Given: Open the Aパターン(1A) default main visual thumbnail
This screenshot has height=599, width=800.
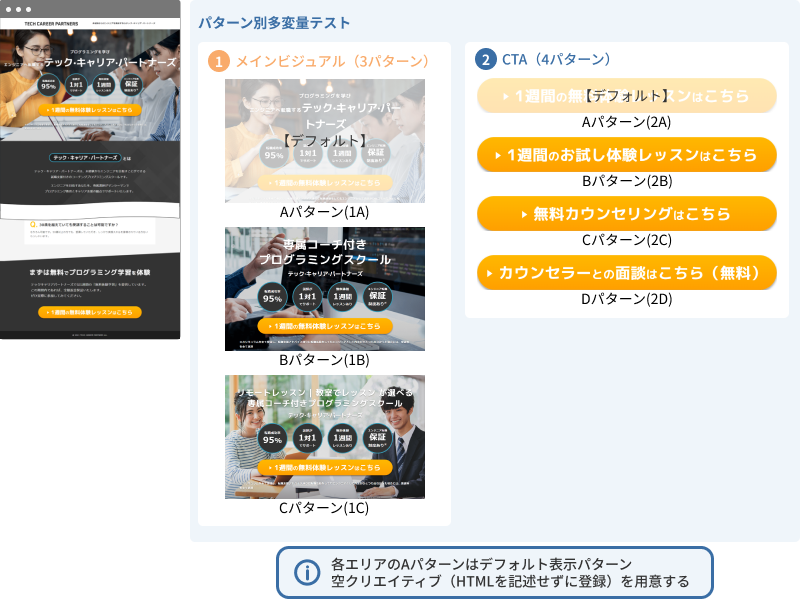Looking at the screenshot, I should tap(324, 141).
